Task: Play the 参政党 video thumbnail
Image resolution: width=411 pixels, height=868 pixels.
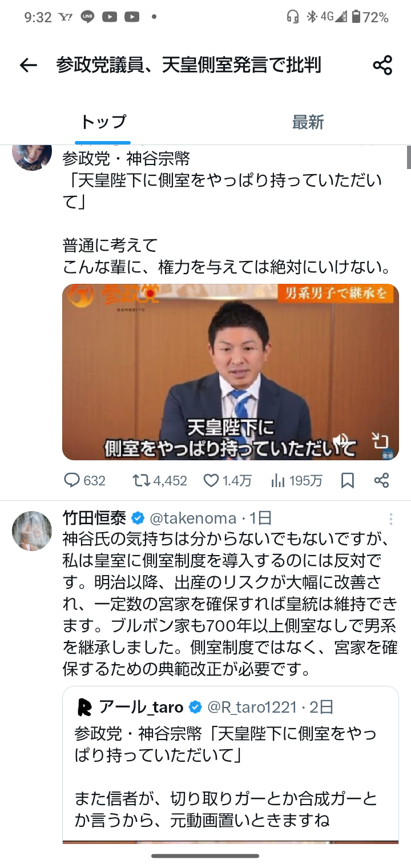Action: coord(231,372)
